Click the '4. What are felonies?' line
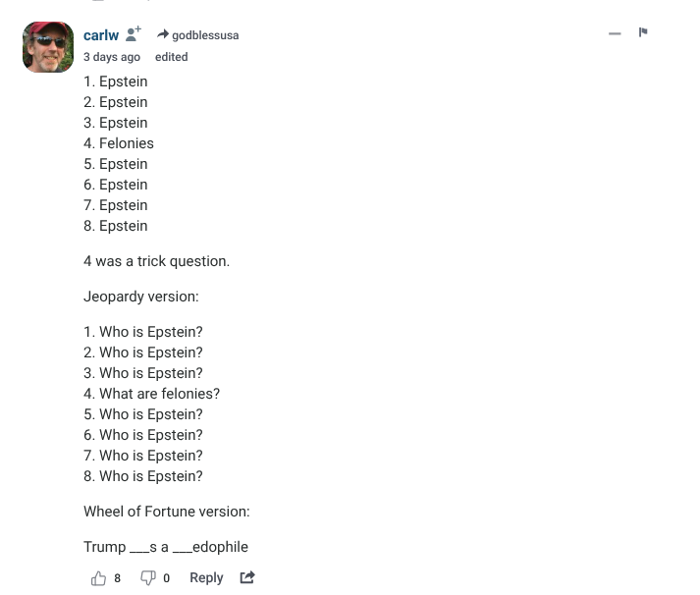The image size is (700, 595). point(152,394)
